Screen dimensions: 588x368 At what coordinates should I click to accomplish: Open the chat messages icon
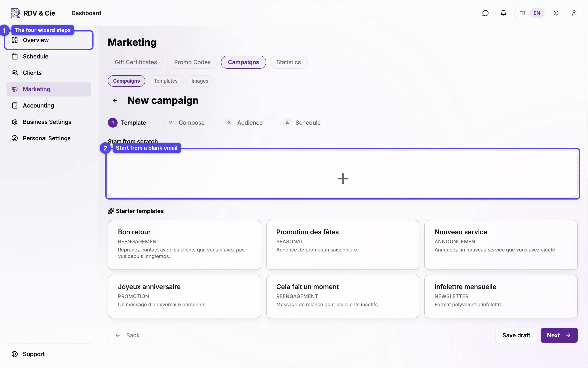point(485,13)
